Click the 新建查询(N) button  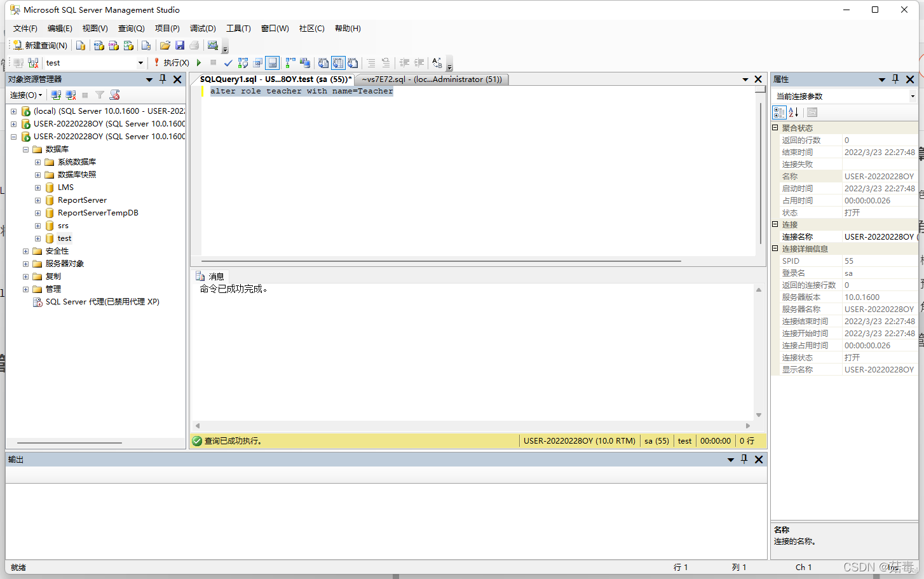[40, 45]
